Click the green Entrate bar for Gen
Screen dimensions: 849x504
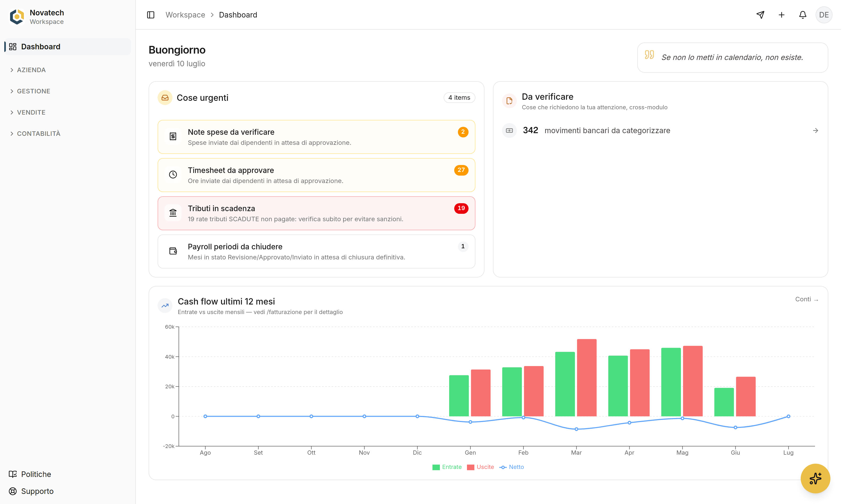click(459, 396)
